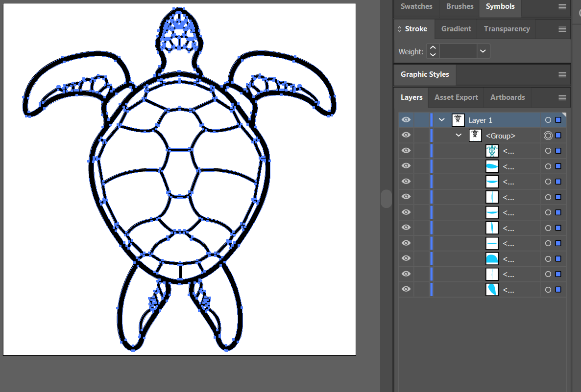The height and width of the screenshot is (392, 581).
Task: Click target circle of the teardrop-shape sublayer
Action: click(548, 289)
